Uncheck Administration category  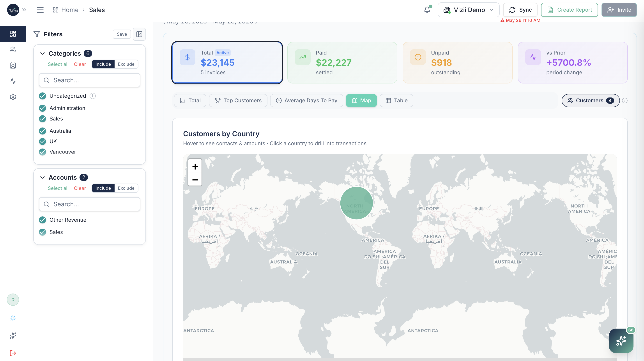click(x=42, y=108)
